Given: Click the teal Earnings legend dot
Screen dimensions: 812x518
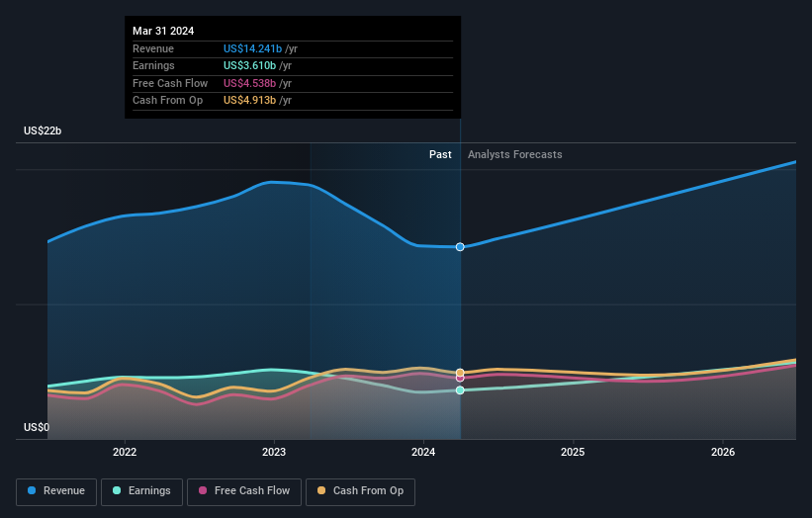Looking at the screenshot, I should pos(117,490).
